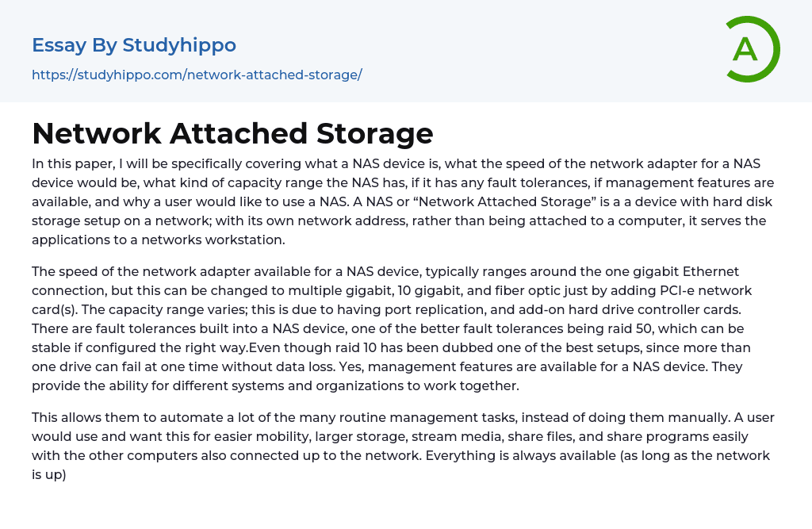
Task: Open the studyhippo.com network-attached-storage URL
Action: [197, 75]
